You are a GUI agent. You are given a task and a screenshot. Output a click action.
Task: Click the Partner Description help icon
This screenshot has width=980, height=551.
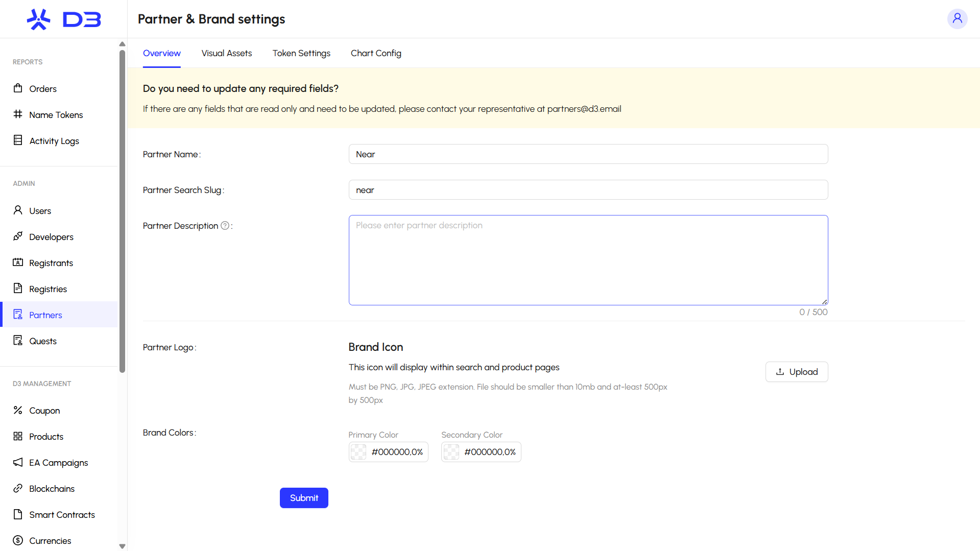(225, 226)
